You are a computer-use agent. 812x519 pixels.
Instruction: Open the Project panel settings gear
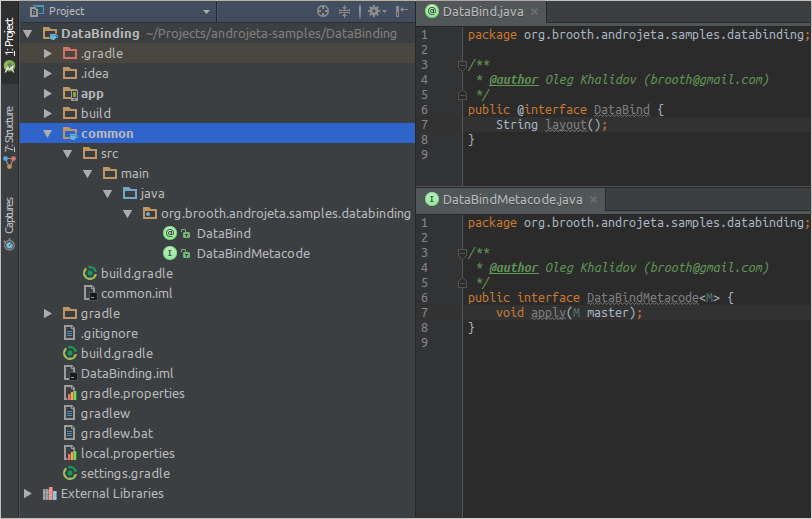pyautogui.click(x=373, y=11)
